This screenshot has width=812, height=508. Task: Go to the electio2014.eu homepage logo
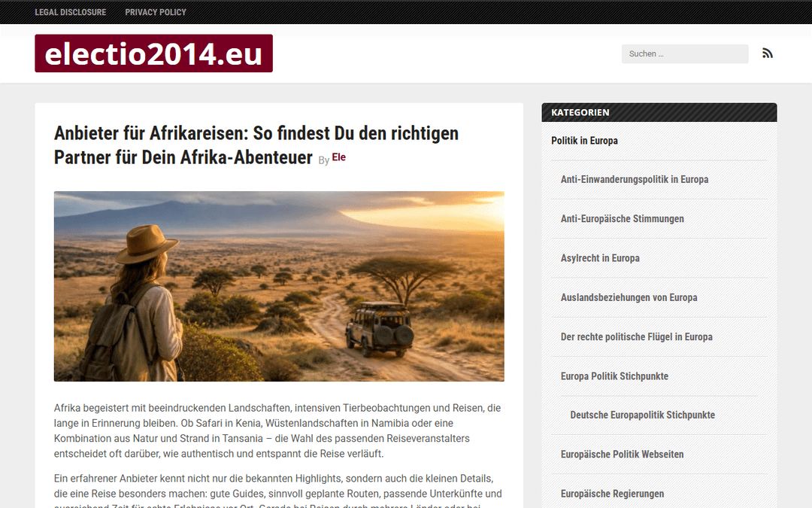[154, 53]
